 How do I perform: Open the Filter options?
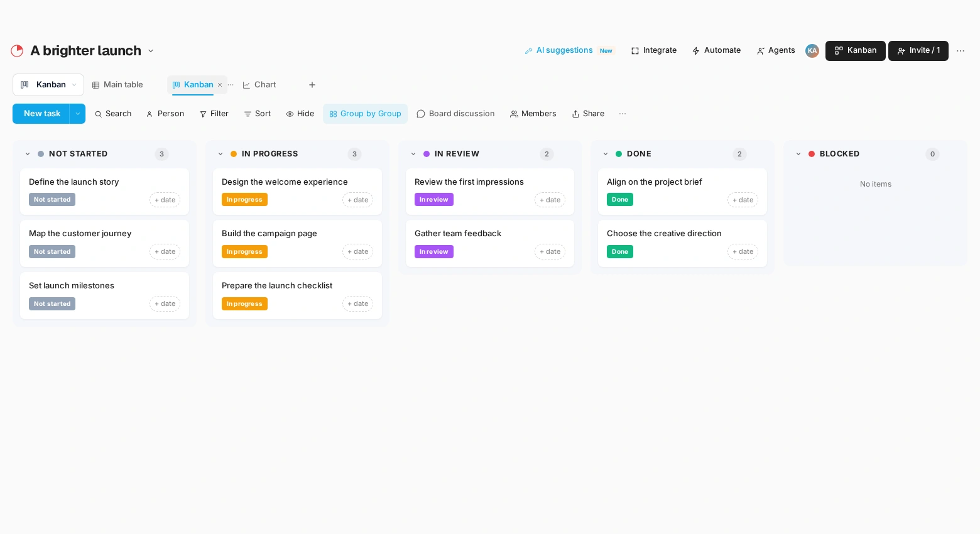214,114
